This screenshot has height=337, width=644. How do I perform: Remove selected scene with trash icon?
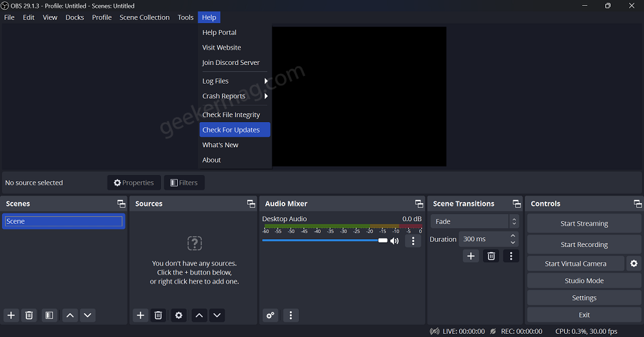tap(29, 315)
